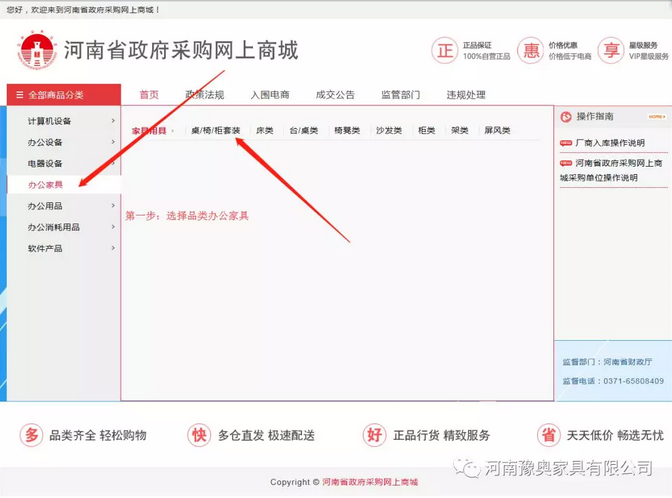Expand the 办公消耗用品 category chevron
Image resolution: width=672 pixels, height=498 pixels.
(x=113, y=227)
